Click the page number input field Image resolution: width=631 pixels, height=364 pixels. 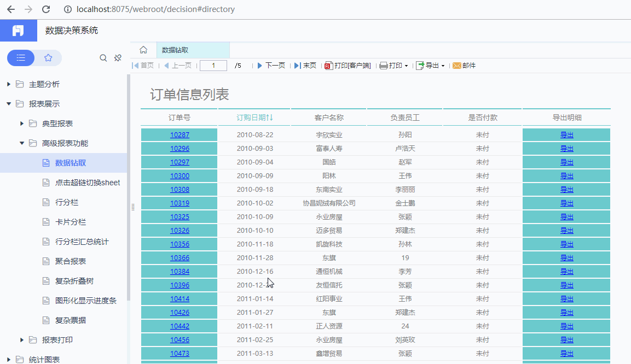click(213, 66)
